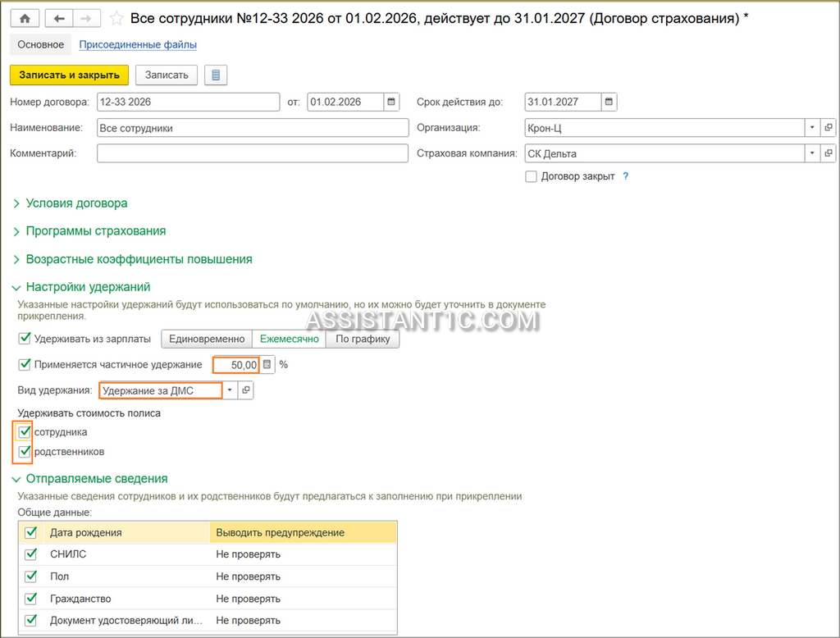Uncheck the Дата рождения row checkbox
This screenshot has height=638, width=840.
click(31, 532)
